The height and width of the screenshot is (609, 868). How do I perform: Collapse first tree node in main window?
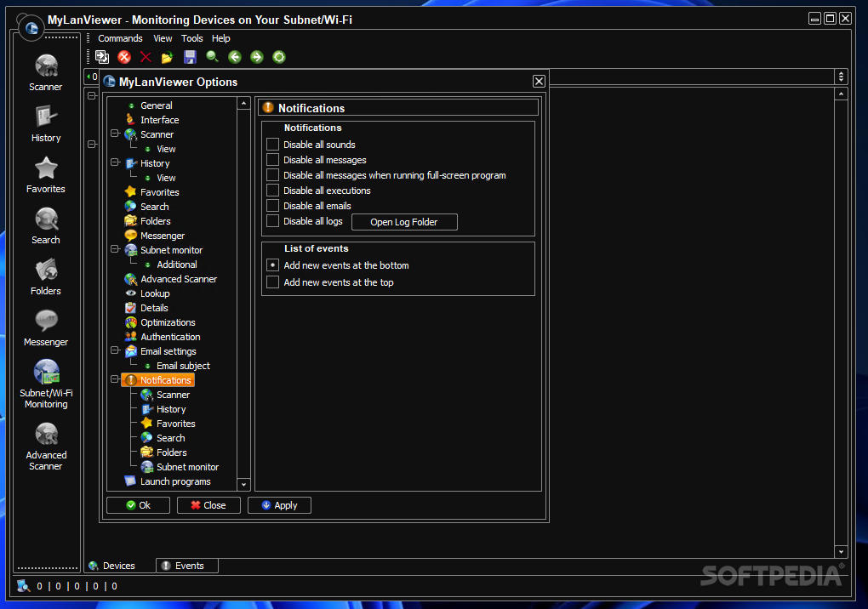(92, 96)
